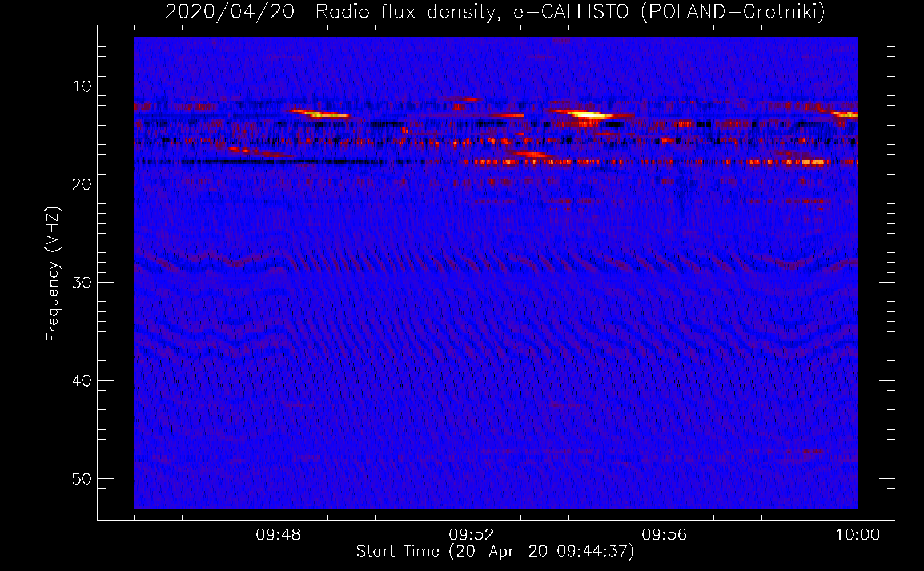
Task: Click the 30 MHz frequency tick label
Action: [x=82, y=283]
